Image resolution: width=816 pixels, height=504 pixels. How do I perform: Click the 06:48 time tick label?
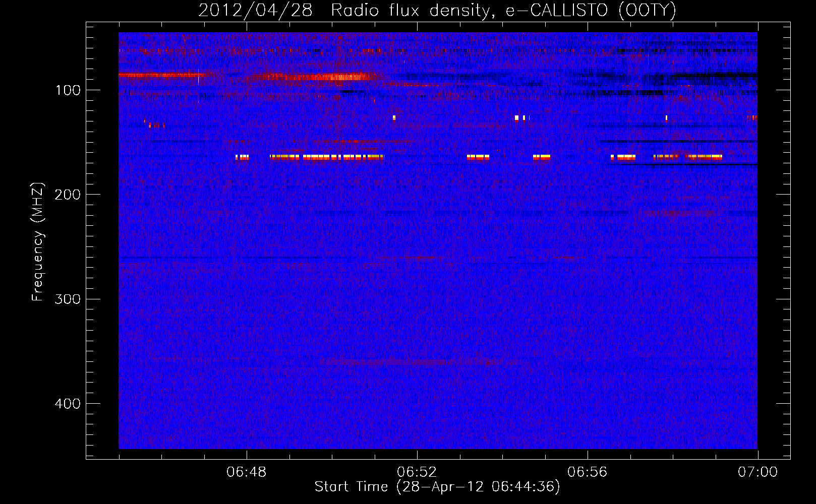[x=247, y=472]
